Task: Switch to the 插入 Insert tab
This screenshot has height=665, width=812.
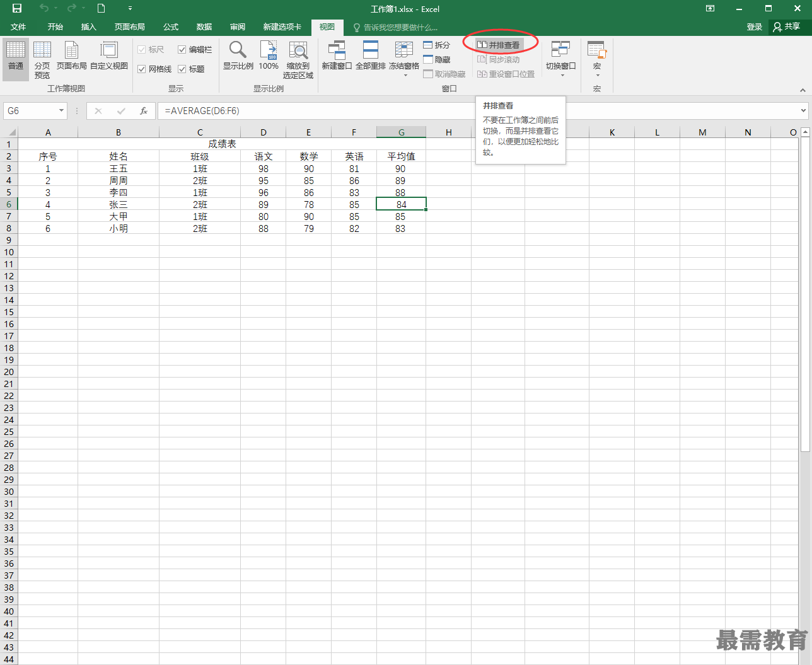Action: click(x=89, y=27)
